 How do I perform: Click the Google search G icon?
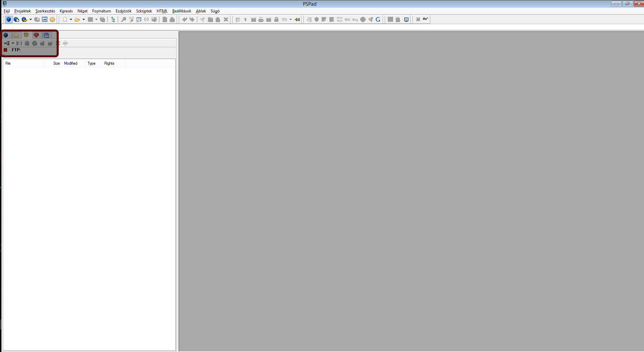click(x=378, y=19)
